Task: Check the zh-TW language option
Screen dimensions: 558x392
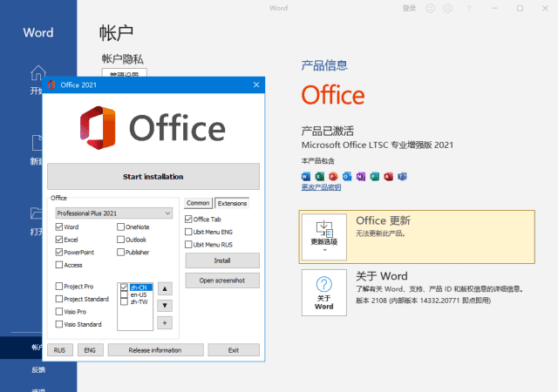Action: pyautogui.click(x=124, y=301)
